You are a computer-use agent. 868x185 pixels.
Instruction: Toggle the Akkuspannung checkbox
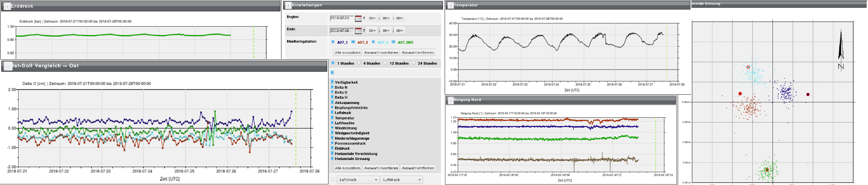(x=332, y=102)
